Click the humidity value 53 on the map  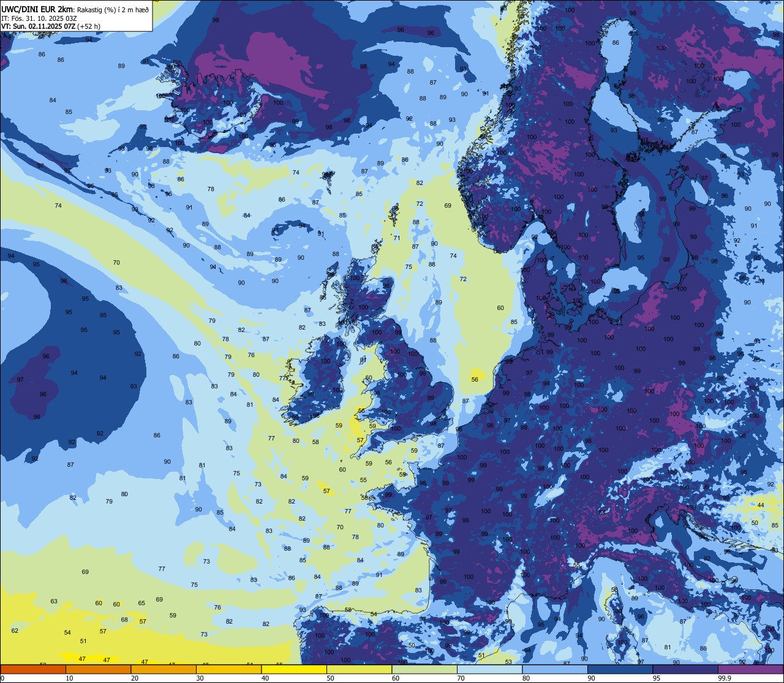(x=508, y=662)
